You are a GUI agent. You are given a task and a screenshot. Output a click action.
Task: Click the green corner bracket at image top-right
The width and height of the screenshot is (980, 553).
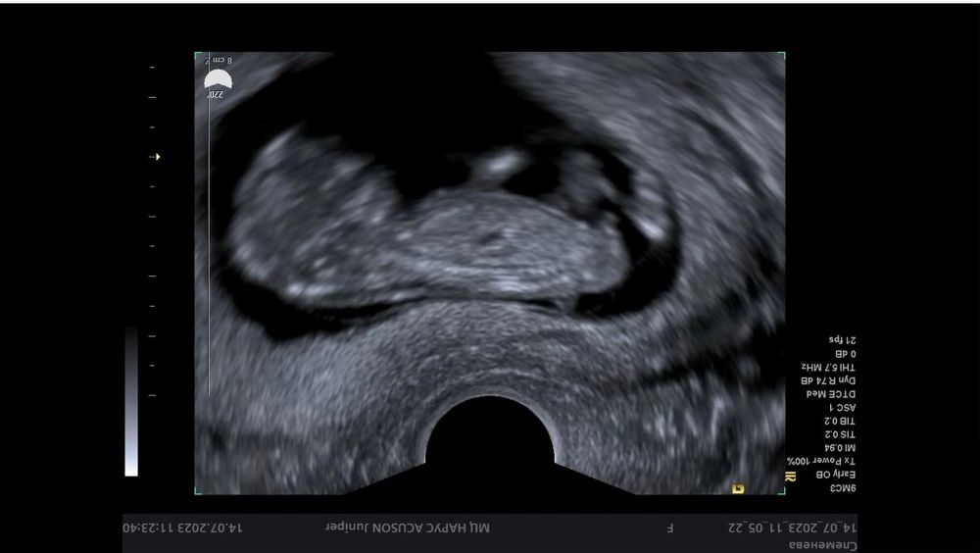781,56
